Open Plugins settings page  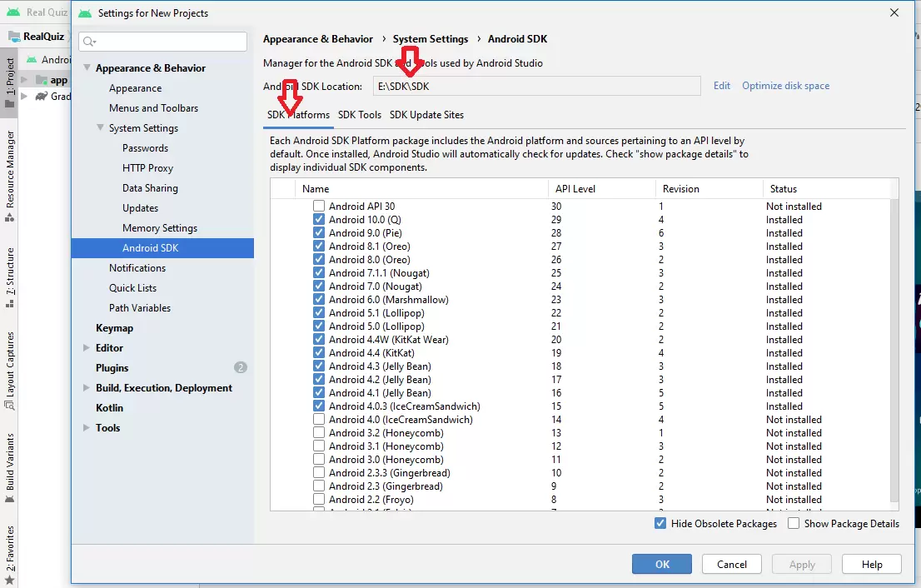tap(112, 368)
